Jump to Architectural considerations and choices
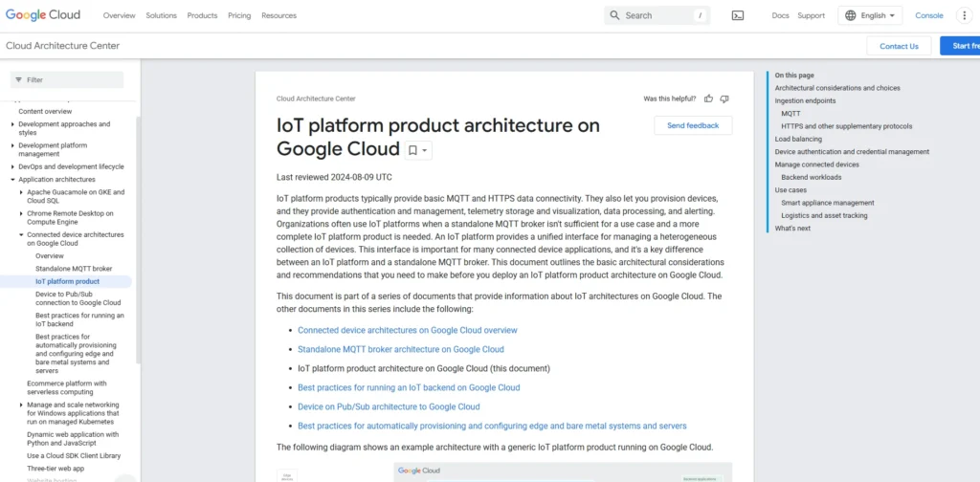Viewport: 980px width, 482px height. point(837,88)
